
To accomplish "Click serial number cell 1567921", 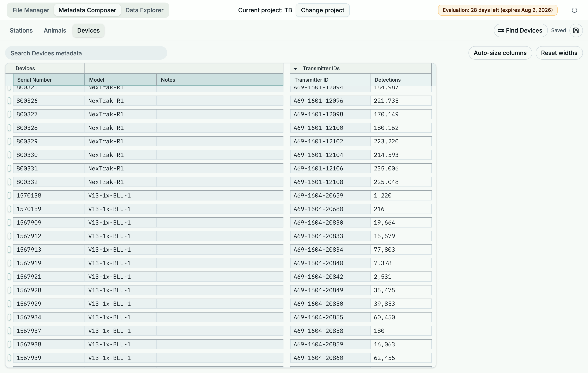I will 49,277.
